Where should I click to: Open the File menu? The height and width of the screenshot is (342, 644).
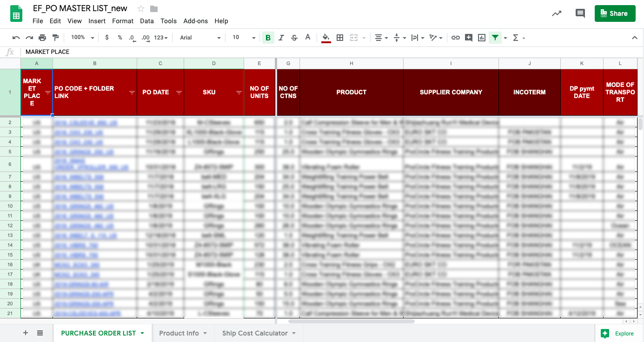[38, 21]
